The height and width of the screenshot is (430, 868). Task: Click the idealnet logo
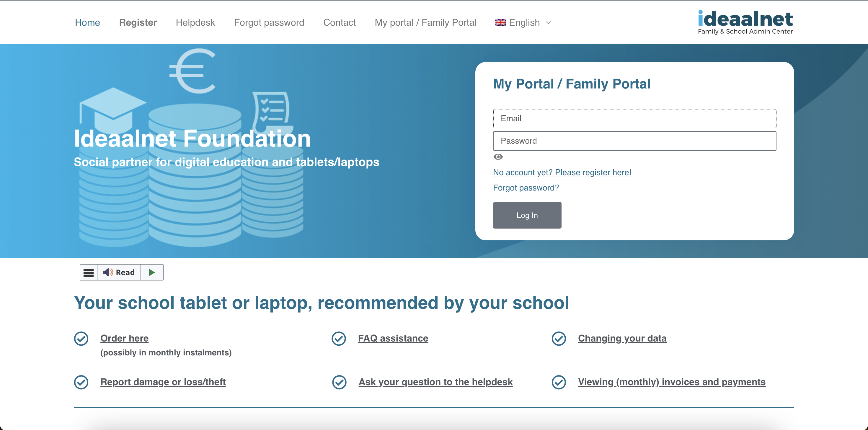[x=745, y=22]
